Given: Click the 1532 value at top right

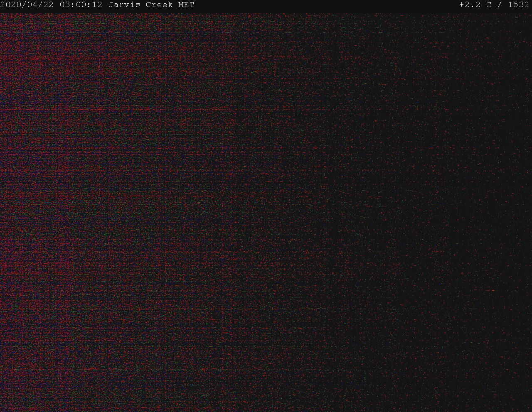Looking at the screenshot, I should pos(518,5).
